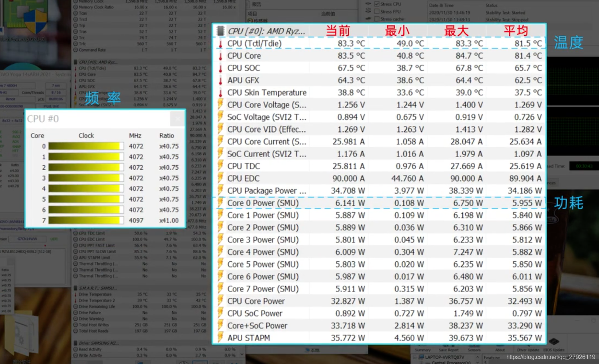Click thermometer icon beside CPU Core row

220,56
